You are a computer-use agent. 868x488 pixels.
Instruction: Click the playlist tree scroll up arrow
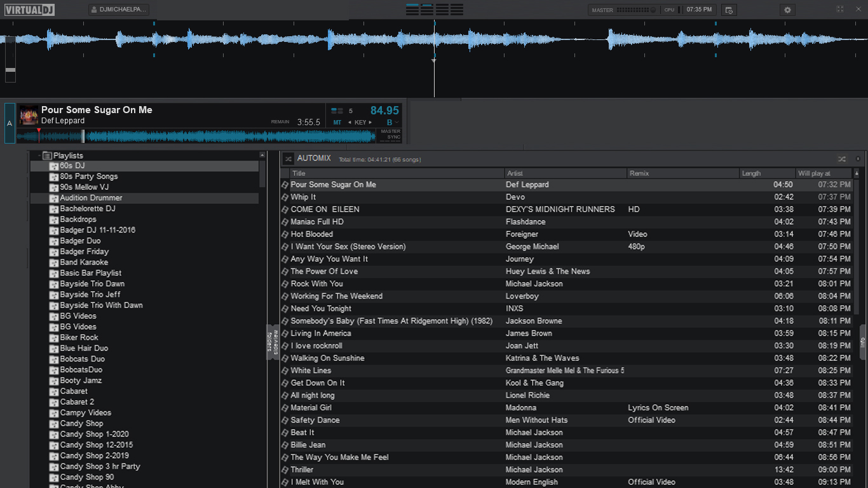(x=262, y=155)
